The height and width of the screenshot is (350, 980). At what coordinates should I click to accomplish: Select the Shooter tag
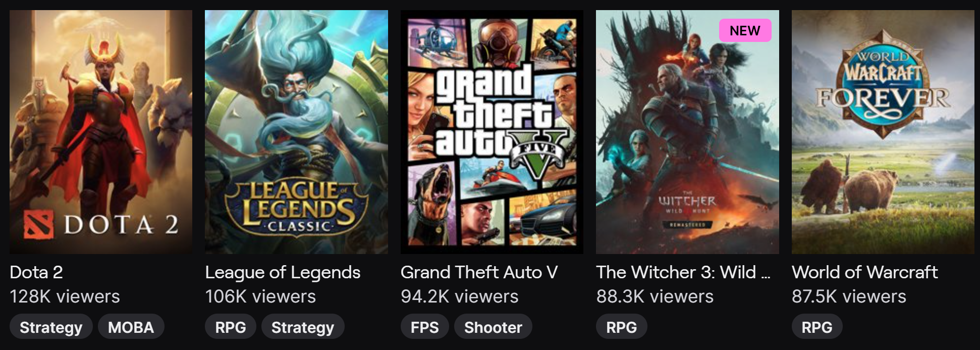click(493, 327)
